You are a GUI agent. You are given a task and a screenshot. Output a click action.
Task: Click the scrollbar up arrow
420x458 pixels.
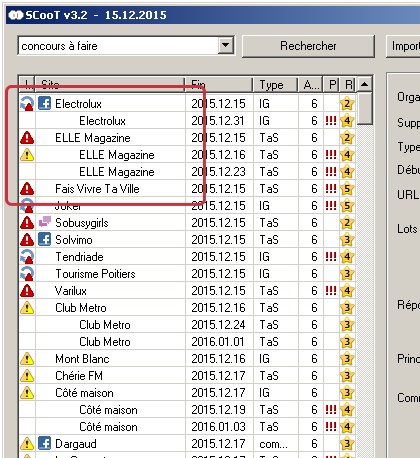364,84
